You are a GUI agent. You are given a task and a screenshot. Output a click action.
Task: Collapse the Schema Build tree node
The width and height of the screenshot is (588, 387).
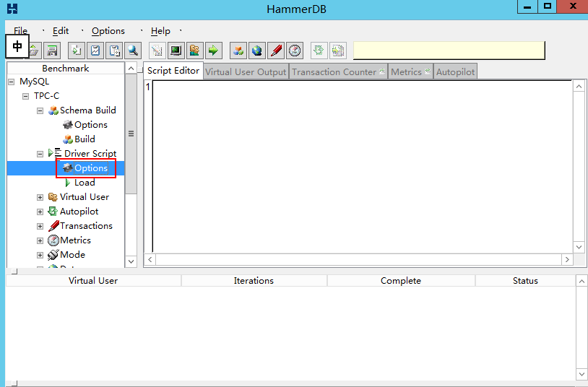pos(40,110)
